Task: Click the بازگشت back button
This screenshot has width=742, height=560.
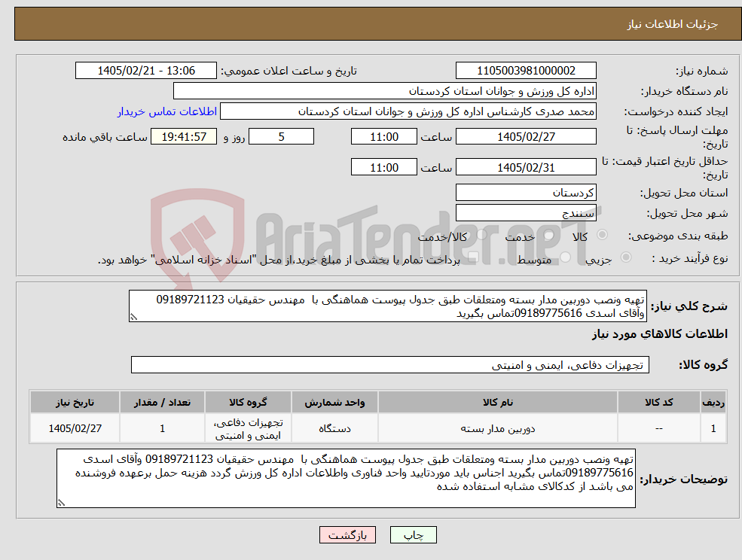Action: pyautogui.click(x=347, y=535)
